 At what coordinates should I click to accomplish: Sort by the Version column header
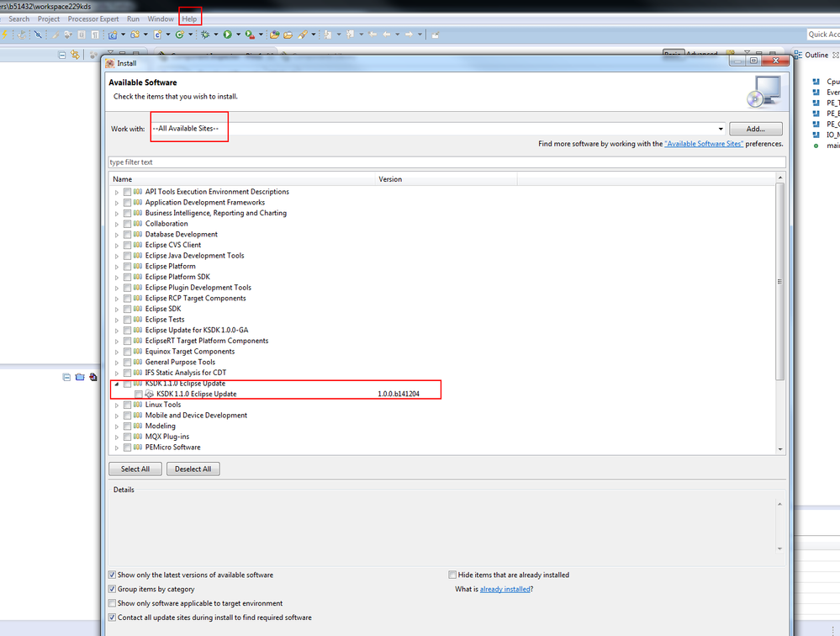[x=446, y=179]
